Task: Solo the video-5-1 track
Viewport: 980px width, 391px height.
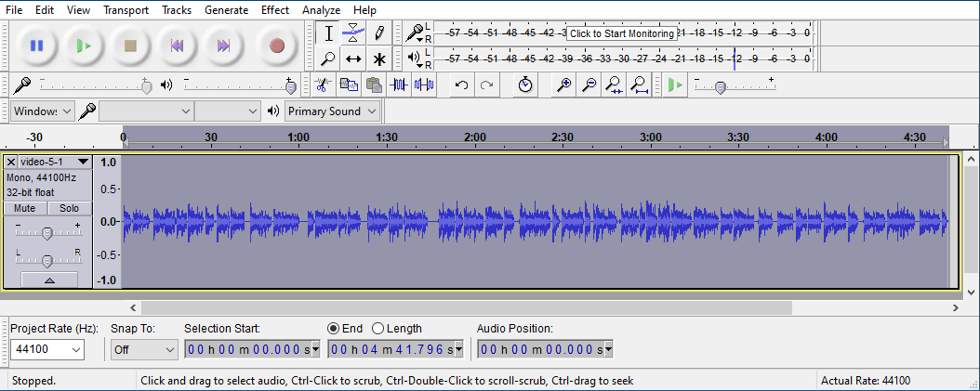Action: click(70, 208)
